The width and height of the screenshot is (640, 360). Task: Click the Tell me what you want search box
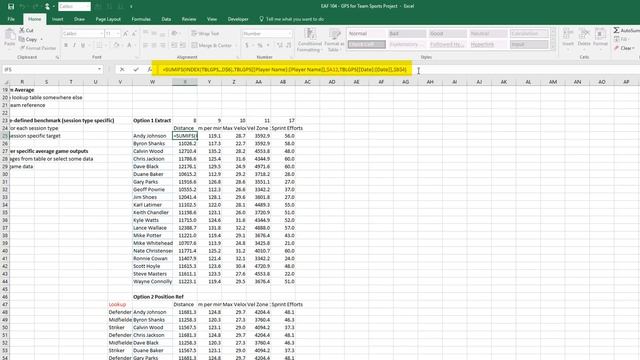coord(291,19)
